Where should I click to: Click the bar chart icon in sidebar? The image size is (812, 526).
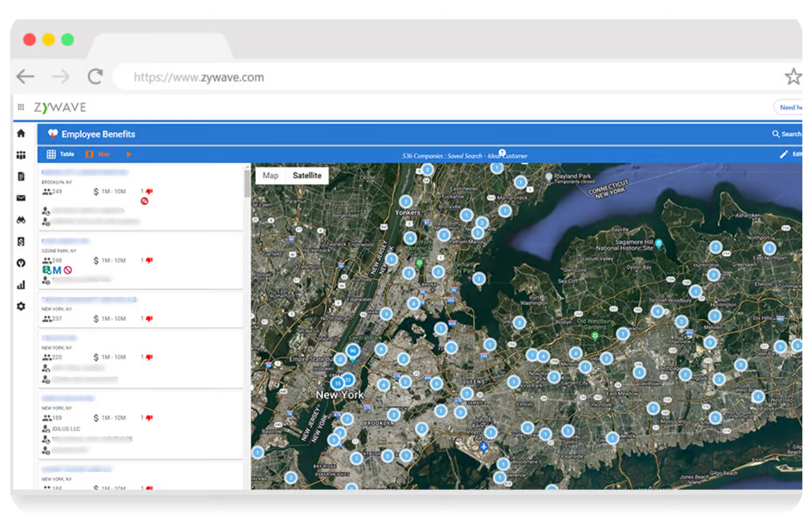point(21,285)
